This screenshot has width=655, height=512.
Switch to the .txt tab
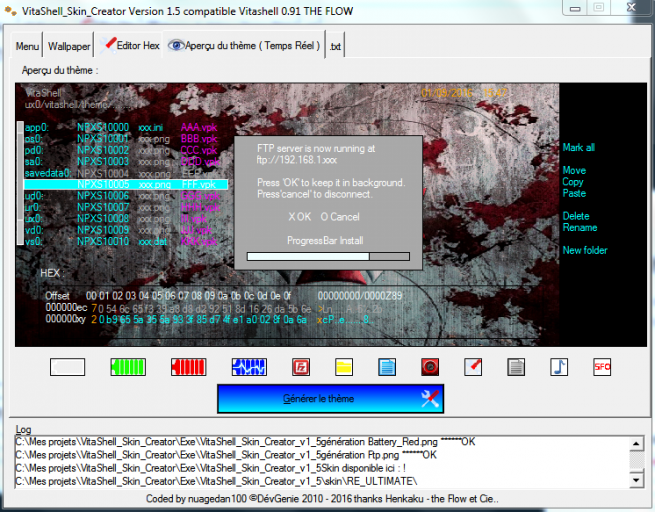pos(336,47)
